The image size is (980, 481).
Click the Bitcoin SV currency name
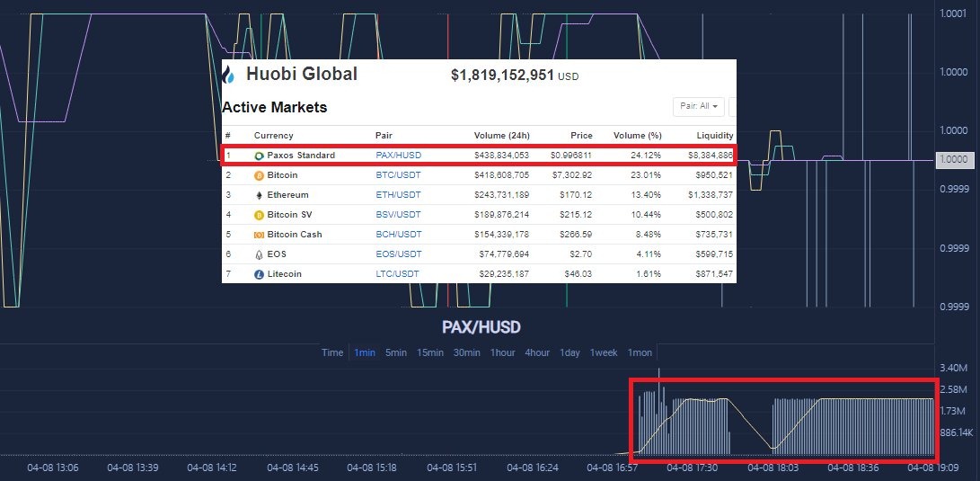[x=289, y=215]
